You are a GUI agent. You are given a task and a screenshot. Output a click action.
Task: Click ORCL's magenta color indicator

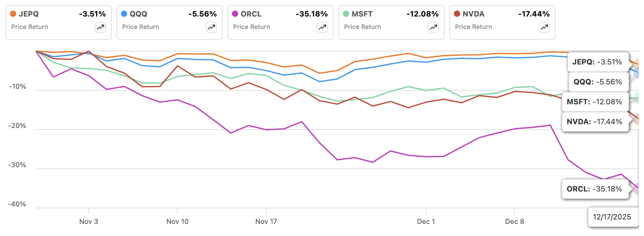[x=235, y=14]
